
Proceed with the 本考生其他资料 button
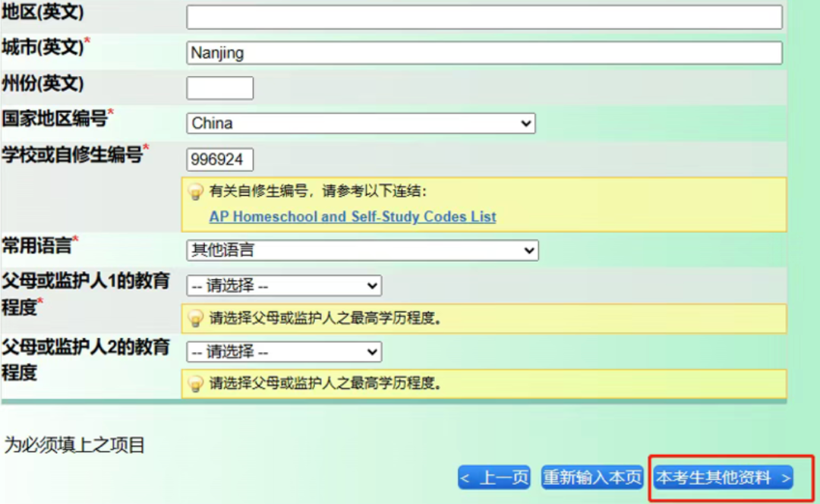724,477
